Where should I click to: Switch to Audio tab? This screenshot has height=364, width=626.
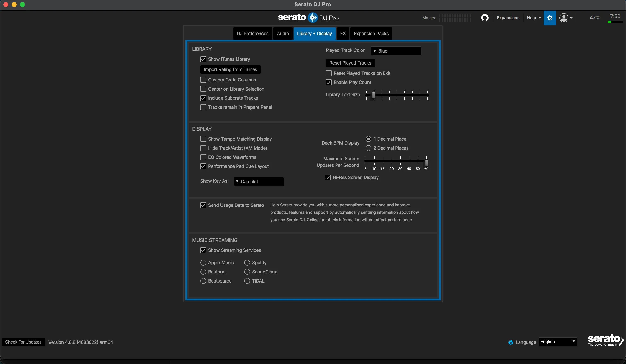click(x=283, y=34)
